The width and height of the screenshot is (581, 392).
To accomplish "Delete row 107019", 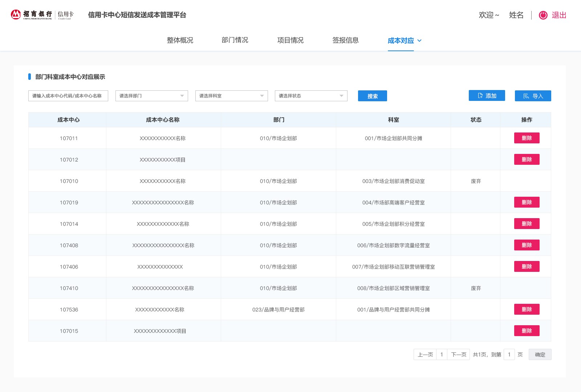I will coord(527,202).
